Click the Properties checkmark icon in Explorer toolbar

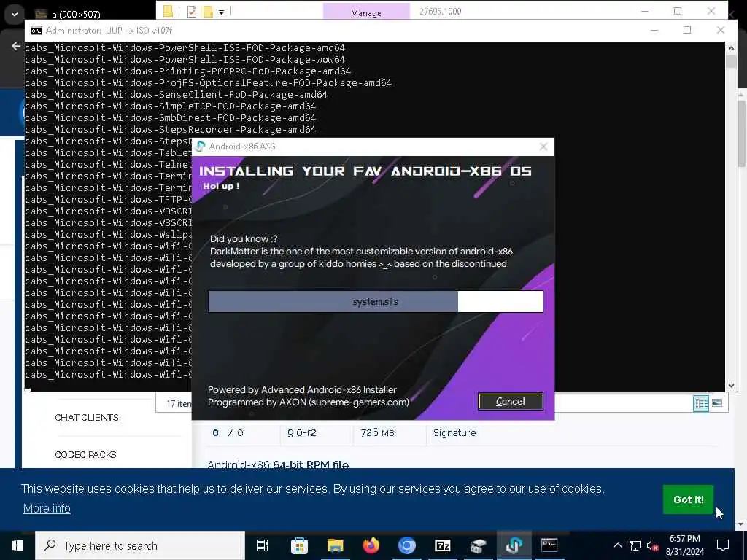[192, 12]
